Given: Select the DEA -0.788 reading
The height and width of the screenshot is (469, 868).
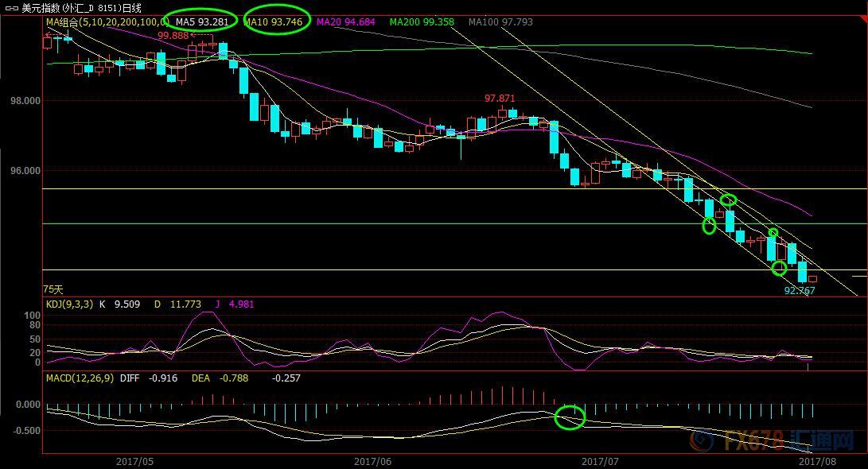Looking at the screenshot, I should click(220, 378).
